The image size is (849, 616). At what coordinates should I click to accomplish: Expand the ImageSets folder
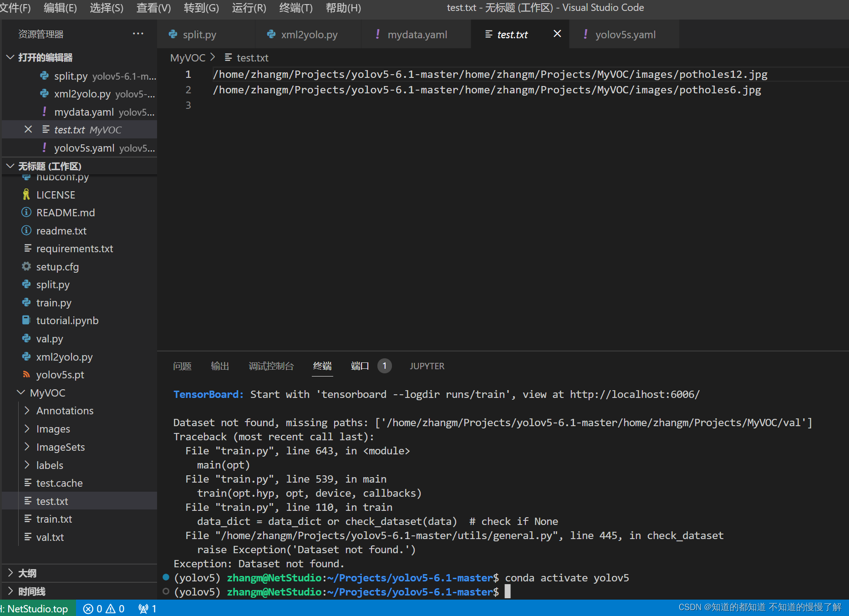pos(27,447)
